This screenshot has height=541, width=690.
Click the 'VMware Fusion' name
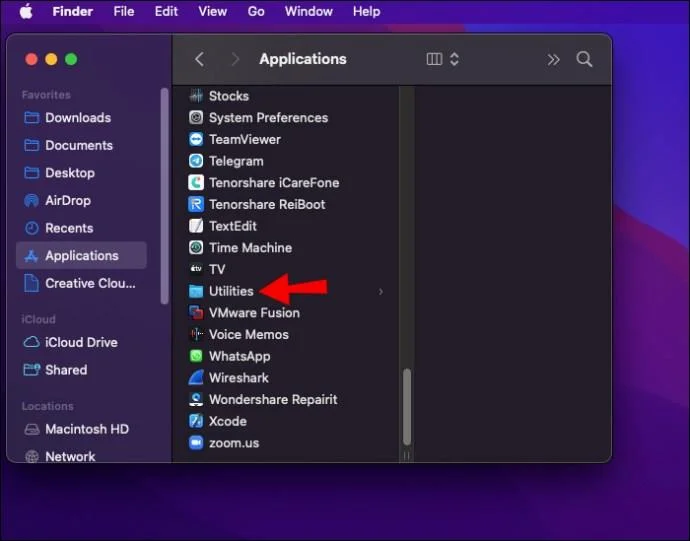(254, 313)
